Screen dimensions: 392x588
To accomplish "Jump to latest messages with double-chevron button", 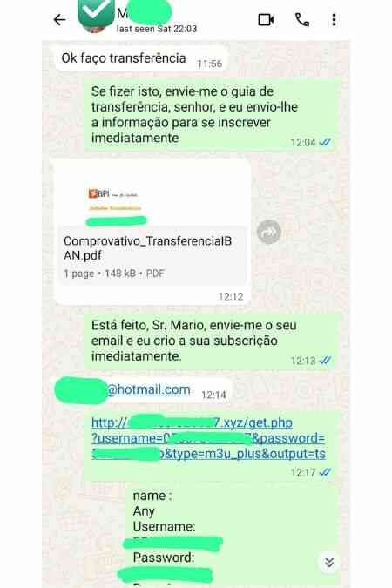I will (329, 562).
